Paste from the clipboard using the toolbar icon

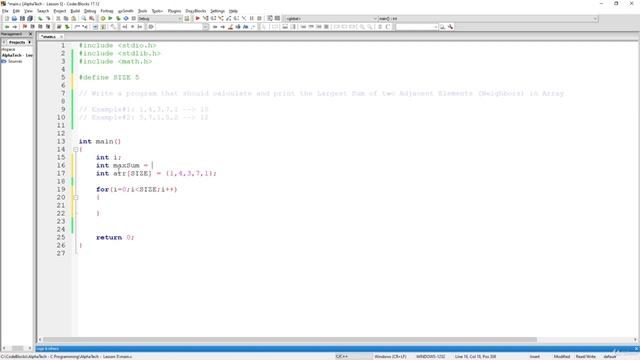pos(73,18)
